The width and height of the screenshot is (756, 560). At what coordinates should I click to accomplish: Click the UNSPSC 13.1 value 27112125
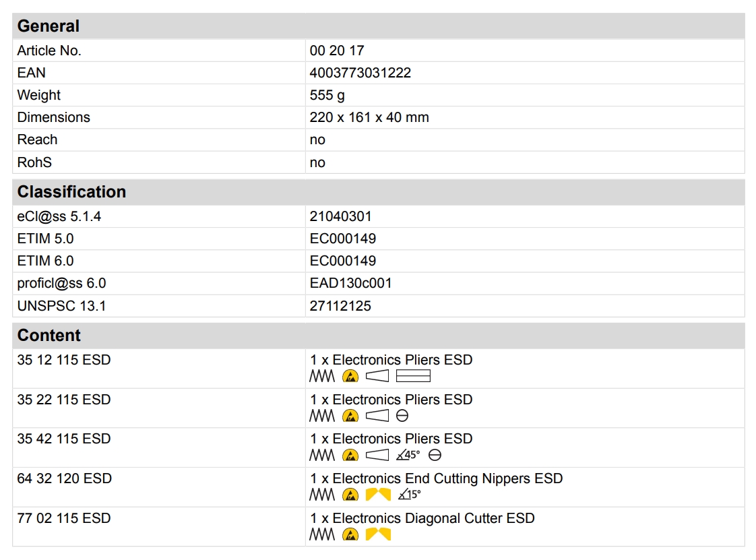pyautogui.click(x=340, y=306)
